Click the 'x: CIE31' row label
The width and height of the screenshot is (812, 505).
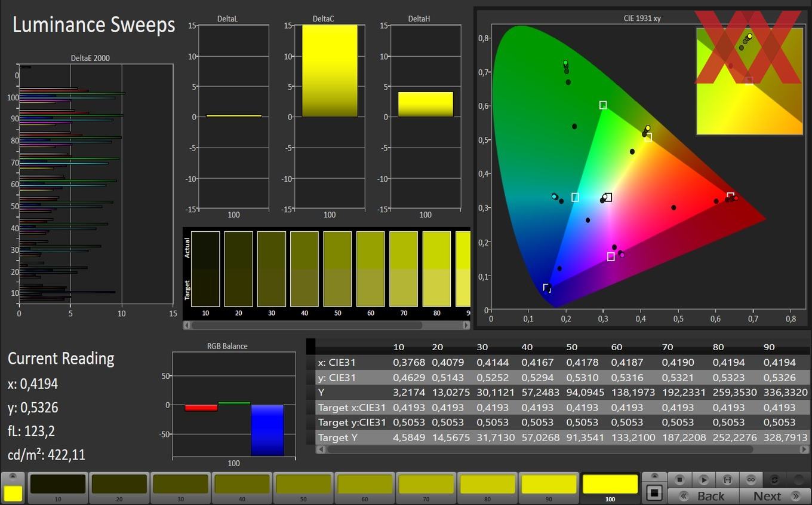click(x=337, y=362)
